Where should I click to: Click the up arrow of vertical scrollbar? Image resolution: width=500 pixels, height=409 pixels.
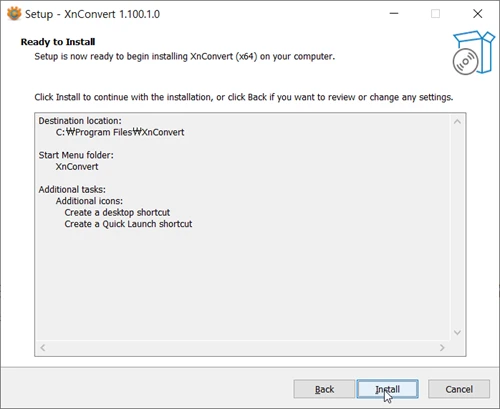[457, 122]
